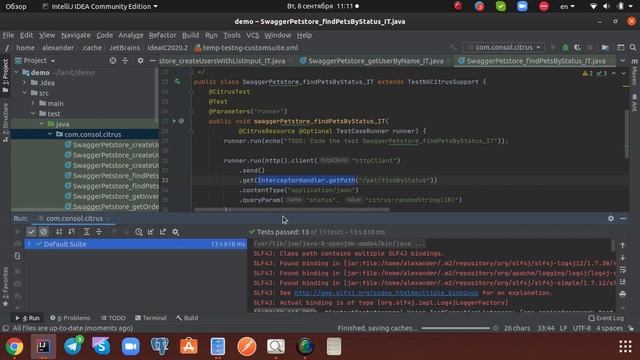640x360 pixels.
Task: Open Project Structure from the toolbar
Action: tap(605, 48)
